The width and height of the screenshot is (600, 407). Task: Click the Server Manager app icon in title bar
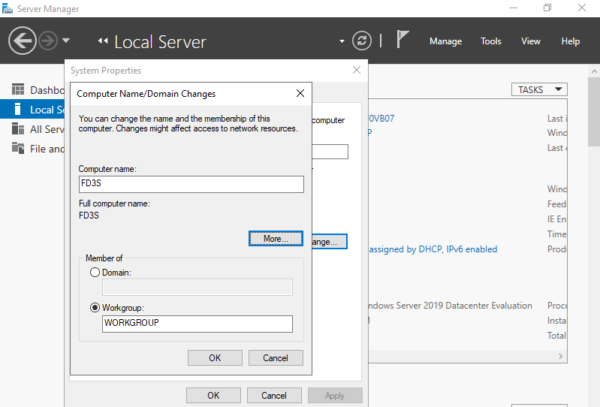pos(7,8)
